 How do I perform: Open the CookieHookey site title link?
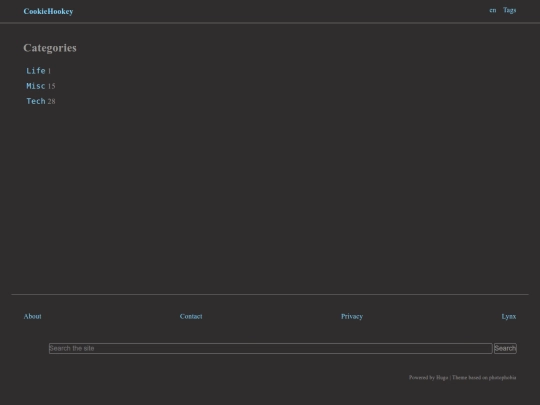(48, 11)
